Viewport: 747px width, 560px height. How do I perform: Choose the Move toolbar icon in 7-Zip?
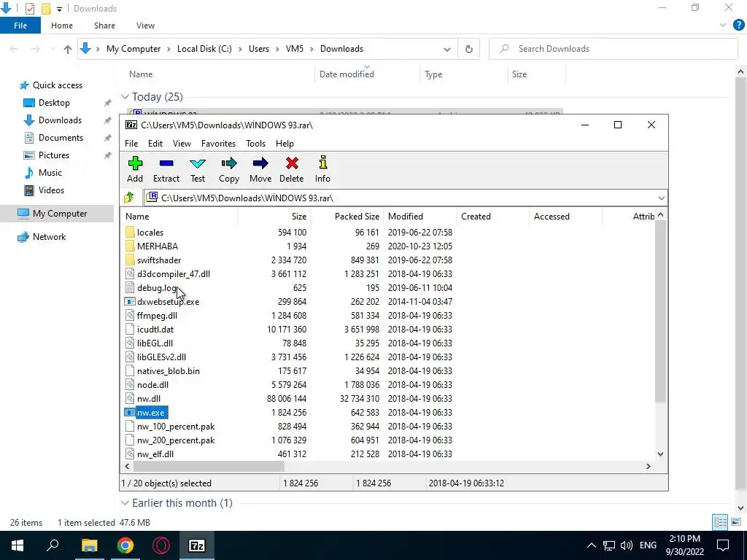click(x=260, y=169)
